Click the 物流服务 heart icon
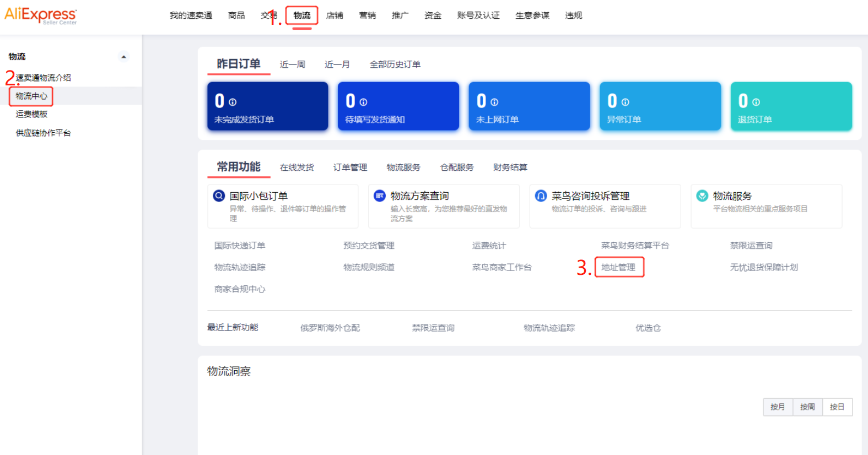This screenshot has height=455, width=868. click(x=702, y=196)
